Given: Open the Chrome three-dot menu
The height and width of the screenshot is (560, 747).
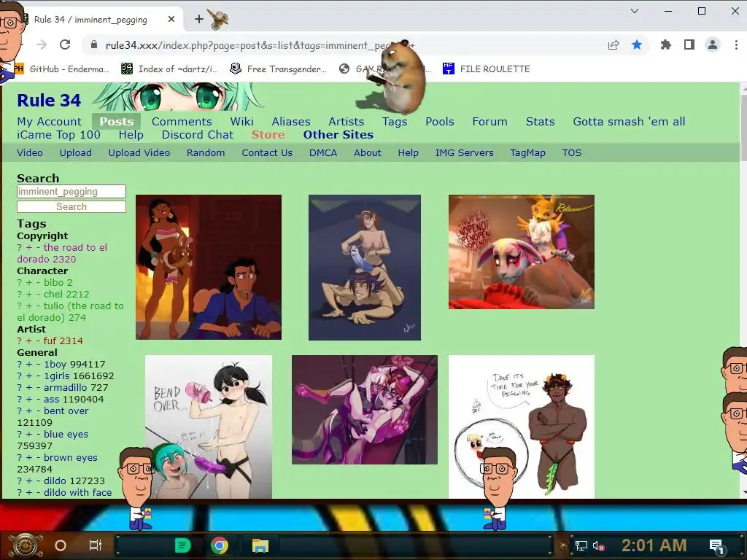Looking at the screenshot, I should point(736,44).
